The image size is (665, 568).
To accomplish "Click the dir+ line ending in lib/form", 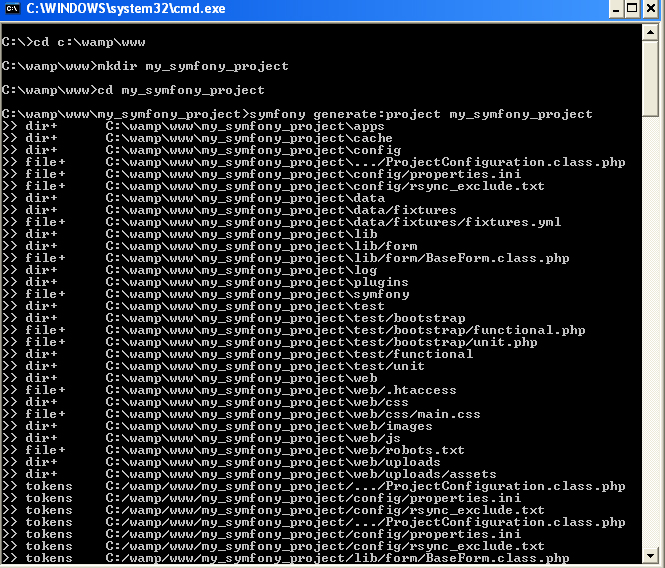I will click(x=210, y=246).
